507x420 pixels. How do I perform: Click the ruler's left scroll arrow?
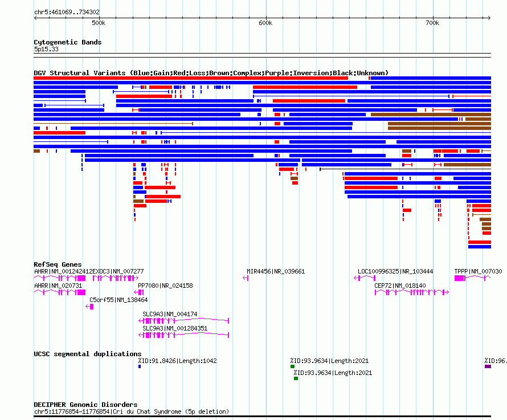tap(36, 18)
